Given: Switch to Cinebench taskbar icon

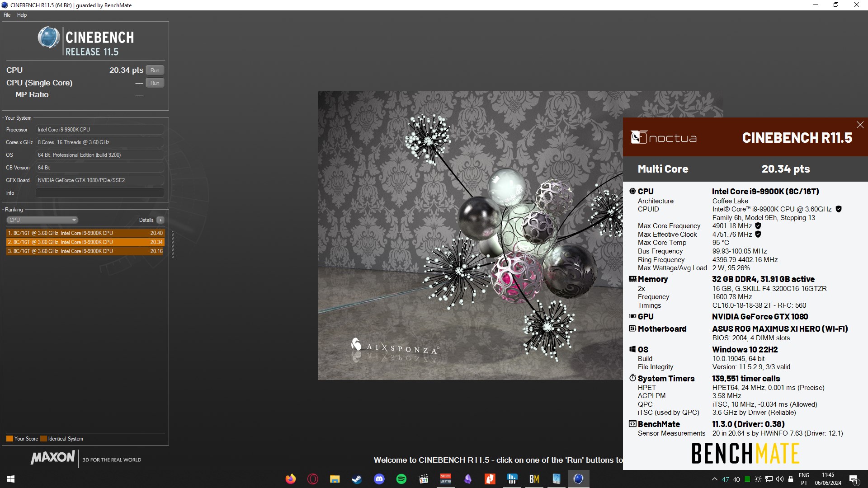Looking at the screenshot, I should (578, 479).
